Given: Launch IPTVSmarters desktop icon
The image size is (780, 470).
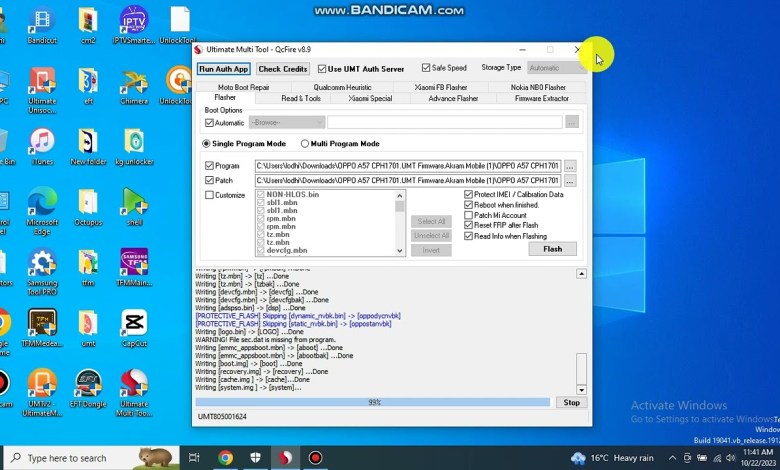Looking at the screenshot, I should pyautogui.click(x=134, y=25).
